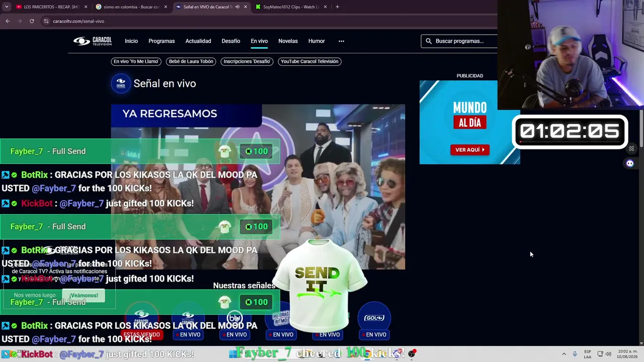Image resolution: width=644 pixels, height=362 pixels.
Task: Close the SoyMateo1012 Clips tab
Action: (x=326, y=7)
